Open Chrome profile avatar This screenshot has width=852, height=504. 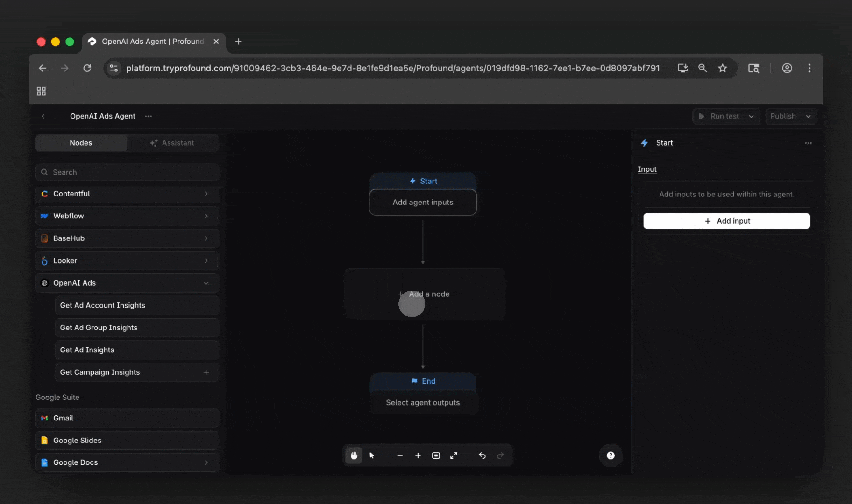click(x=787, y=68)
